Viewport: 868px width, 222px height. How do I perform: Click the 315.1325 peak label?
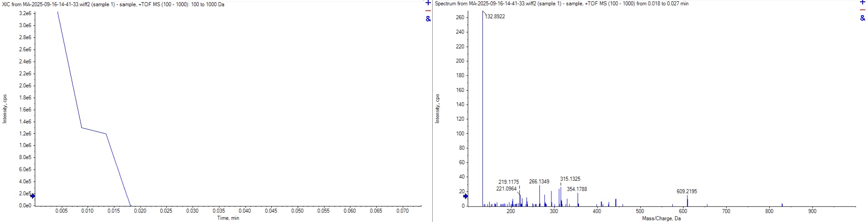[x=570, y=179]
